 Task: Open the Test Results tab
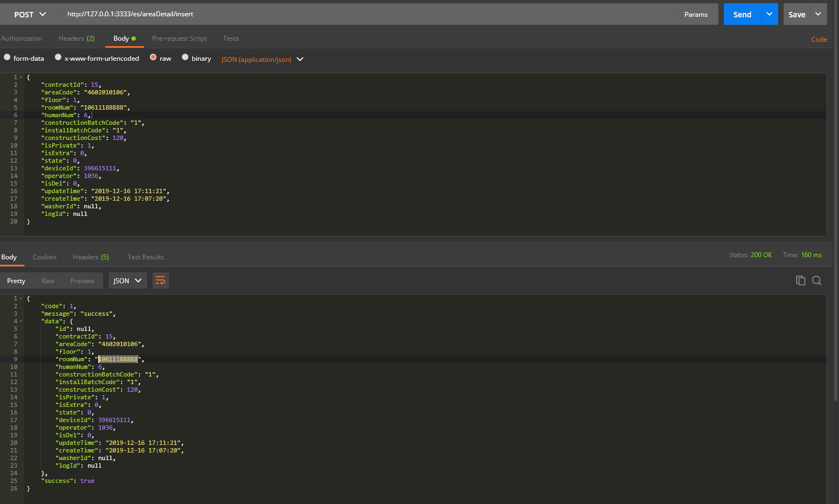(x=146, y=257)
